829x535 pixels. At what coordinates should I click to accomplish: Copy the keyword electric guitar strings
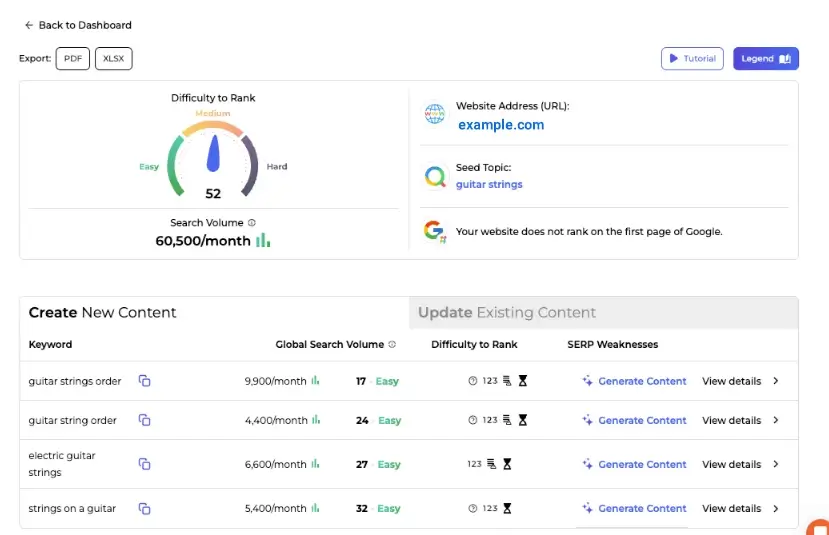click(x=144, y=464)
